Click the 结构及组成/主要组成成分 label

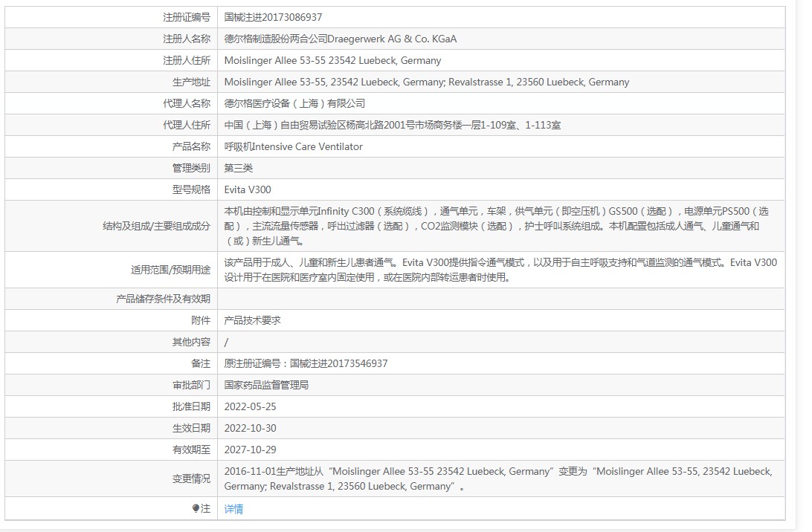click(x=156, y=226)
